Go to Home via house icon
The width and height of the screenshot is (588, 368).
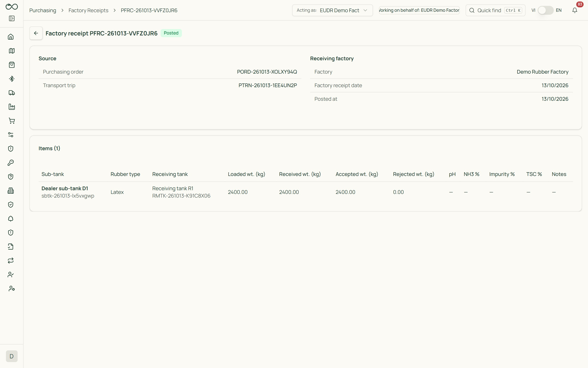tap(11, 37)
